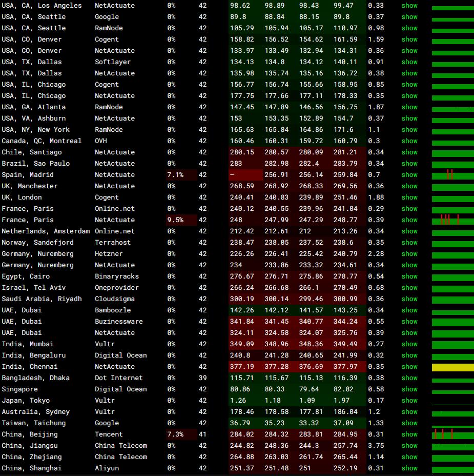Open show link for Netherlands, Amsterdam
Image resolution: width=474 pixels, height=476 pixels.
point(409,231)
